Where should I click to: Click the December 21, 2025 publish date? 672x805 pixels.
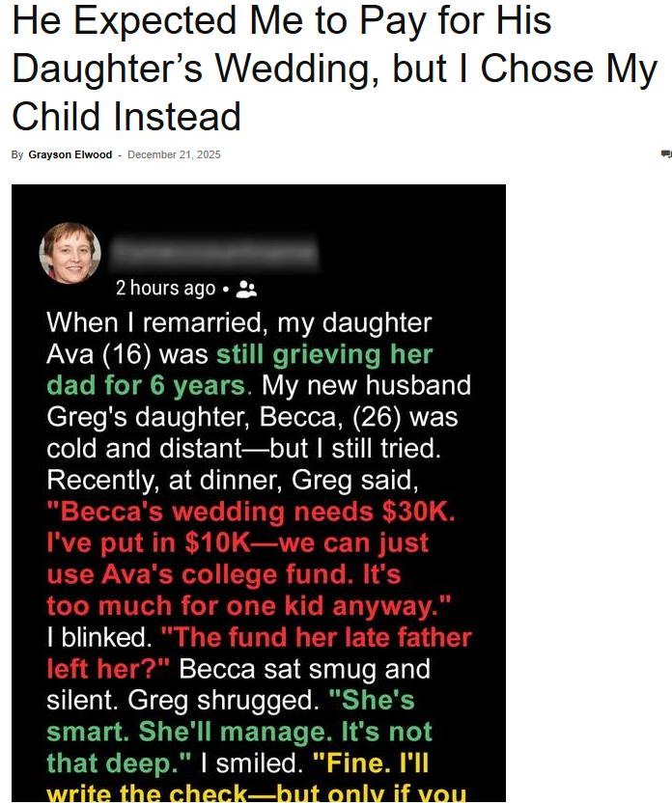[x=174, y=155]
